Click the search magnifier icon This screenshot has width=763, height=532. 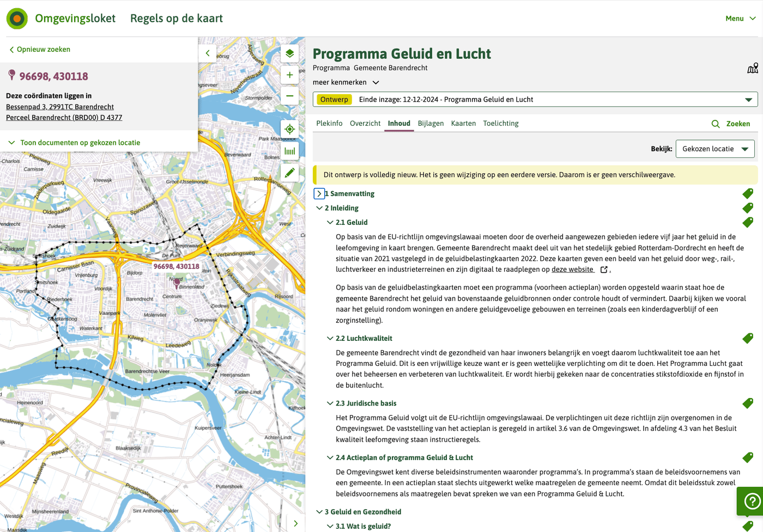click(716, 124)
